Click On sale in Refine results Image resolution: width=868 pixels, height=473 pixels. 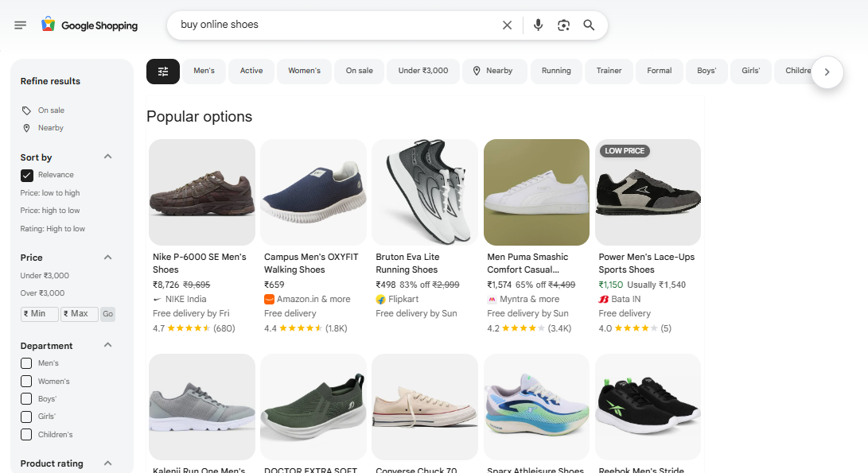tap(51, 110)
